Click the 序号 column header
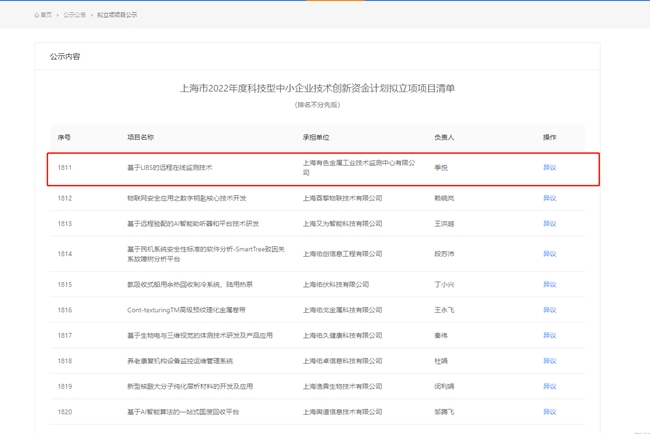 (x=64, y=137)
